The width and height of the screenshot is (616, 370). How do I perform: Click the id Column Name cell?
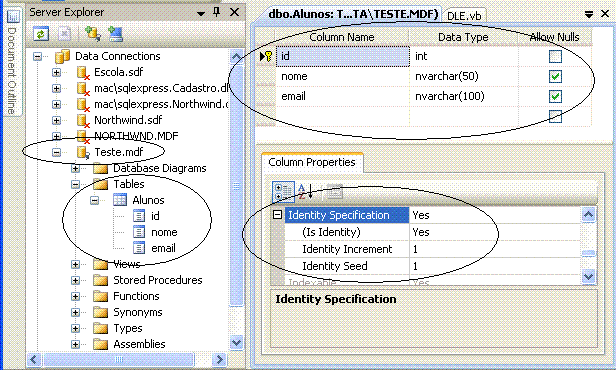pyautogui.click(x=343, y=57)
